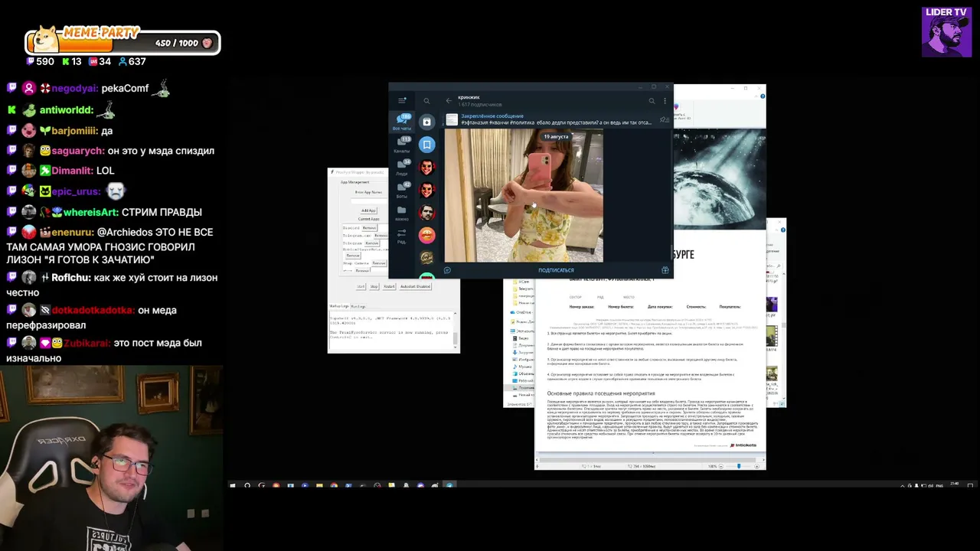Click the active Telegram taskbar icon
The height and width of the screenshot is (551, 980).
(x=449, y=485)
